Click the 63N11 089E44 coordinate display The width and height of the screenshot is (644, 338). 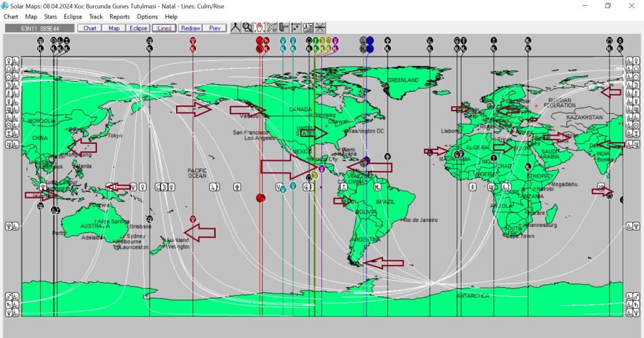(39, 28)
